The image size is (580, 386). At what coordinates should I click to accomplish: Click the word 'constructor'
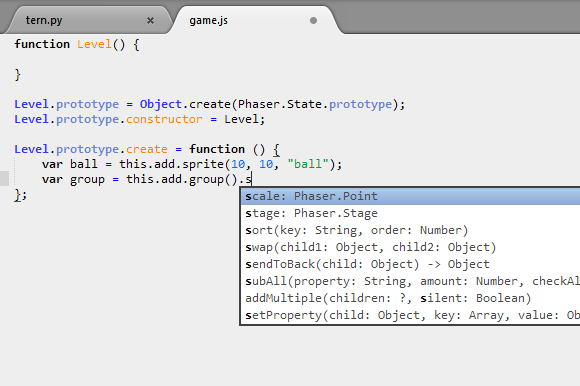click(164, 119)
